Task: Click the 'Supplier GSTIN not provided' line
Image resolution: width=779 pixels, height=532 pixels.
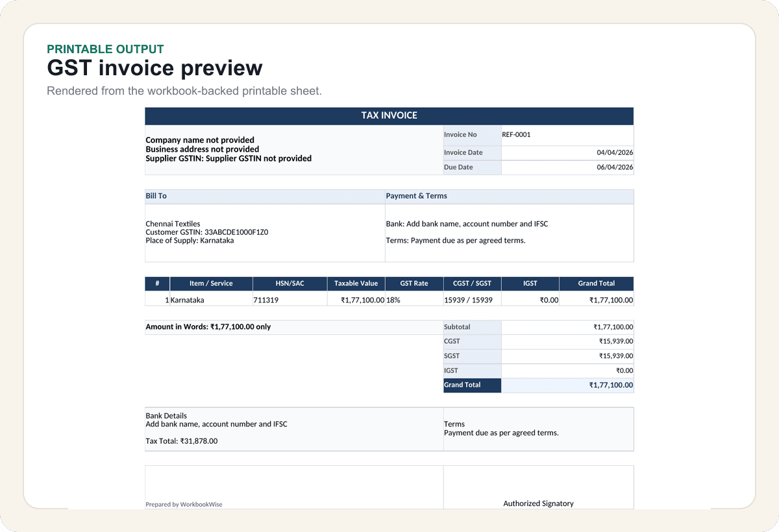Action: tap(229, 158)
